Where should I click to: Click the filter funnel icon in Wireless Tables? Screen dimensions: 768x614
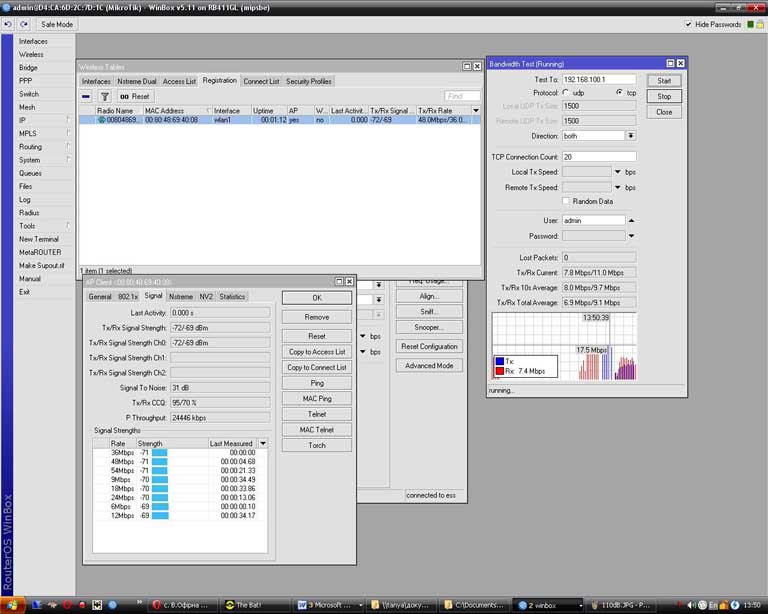pos(104,96)
